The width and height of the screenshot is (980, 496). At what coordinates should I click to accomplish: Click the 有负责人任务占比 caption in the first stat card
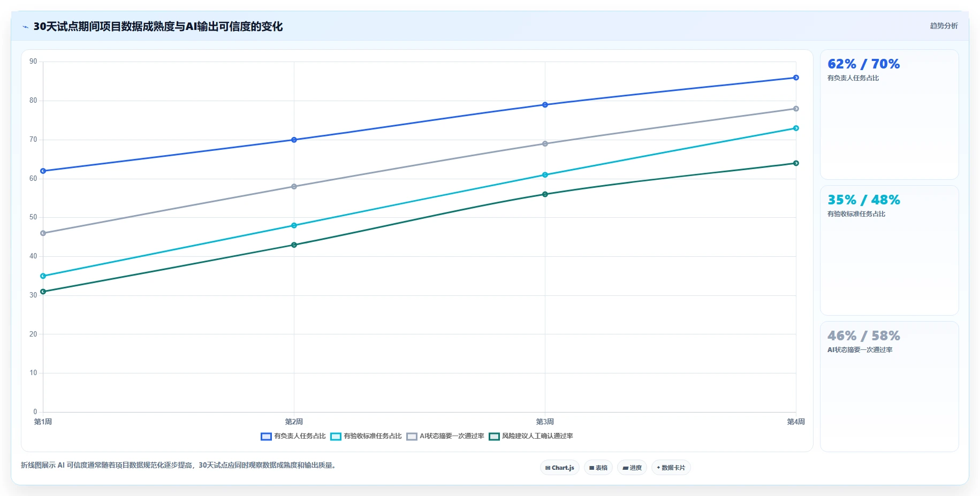coord(853,78)
